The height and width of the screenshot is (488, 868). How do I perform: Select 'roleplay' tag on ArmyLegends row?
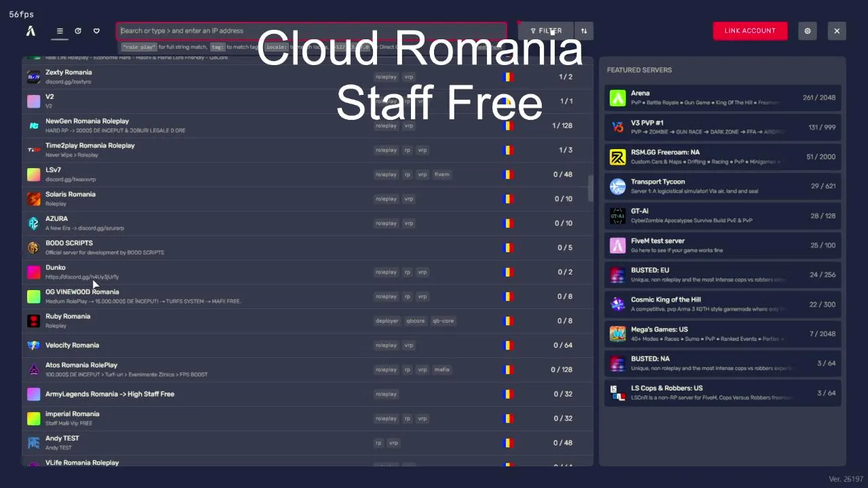point(386,394)
